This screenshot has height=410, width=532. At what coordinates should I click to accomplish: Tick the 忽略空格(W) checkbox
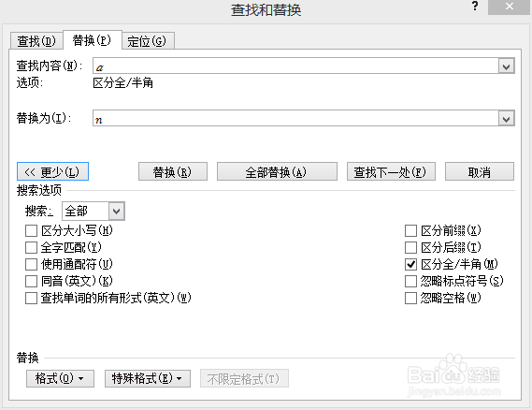[x=410, y=299]
